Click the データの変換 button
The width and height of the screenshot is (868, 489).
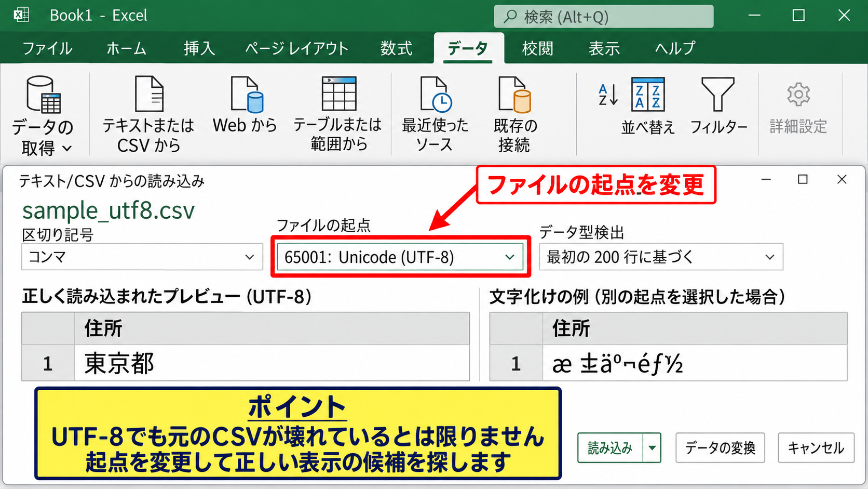[720, 447]
